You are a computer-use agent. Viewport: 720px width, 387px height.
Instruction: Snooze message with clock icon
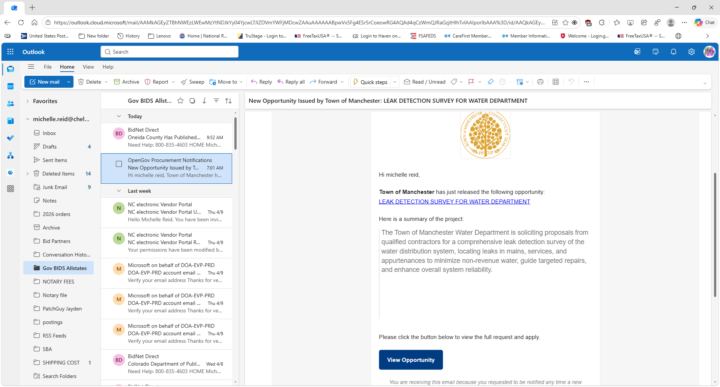click(503, 82)
